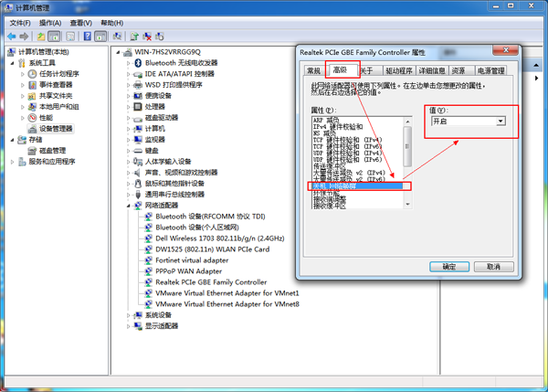
Task: Click the blue Help toolbar icon
Action: (88, 36)
